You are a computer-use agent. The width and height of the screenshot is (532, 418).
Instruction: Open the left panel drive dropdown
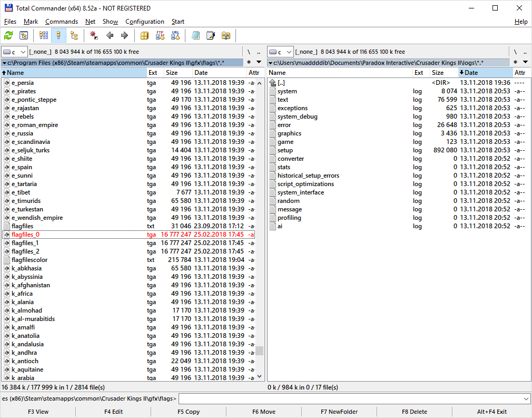click(14, 52)
